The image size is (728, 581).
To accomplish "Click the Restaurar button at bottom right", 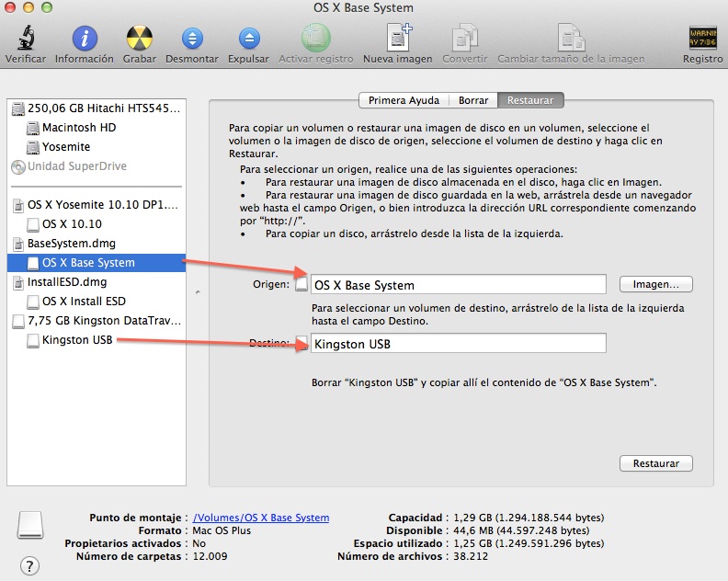I will click(x=656, y=463).
